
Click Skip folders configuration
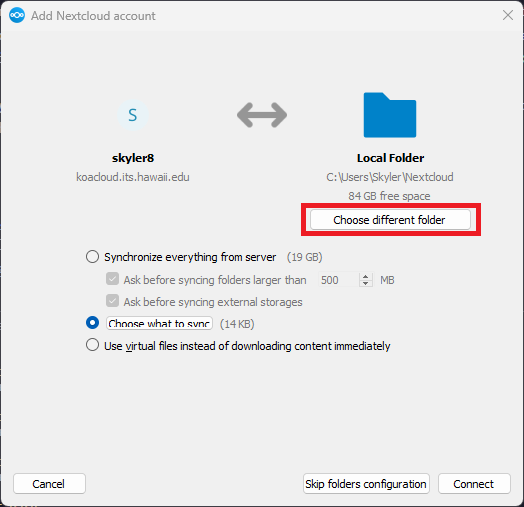(x=366, y=484)
